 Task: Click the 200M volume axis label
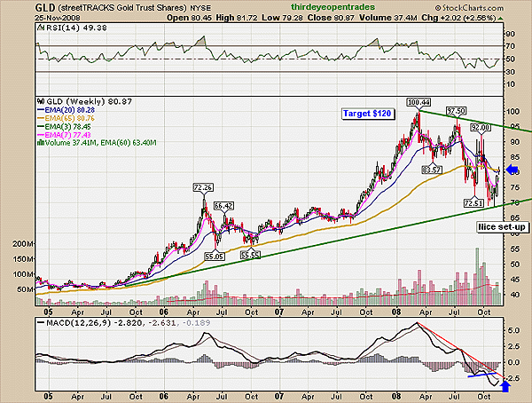tap(23, 244)
